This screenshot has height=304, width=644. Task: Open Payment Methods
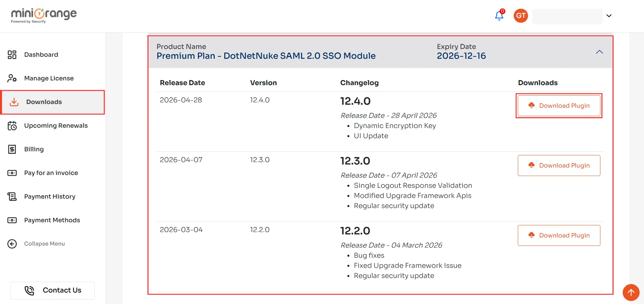coord(52,220)
